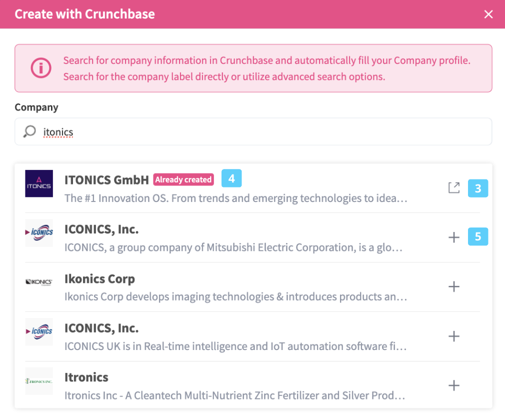Click the info icon in banner
The width and height of the screenshot is (505, 420).
(41, 68)
